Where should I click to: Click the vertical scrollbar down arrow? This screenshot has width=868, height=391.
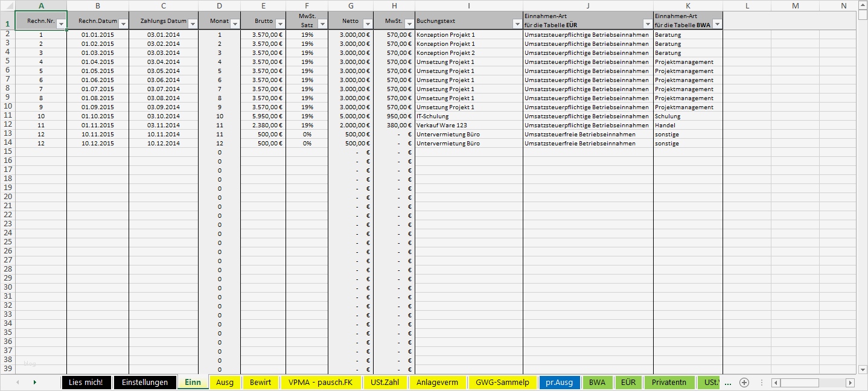click(x=863, y=370)
